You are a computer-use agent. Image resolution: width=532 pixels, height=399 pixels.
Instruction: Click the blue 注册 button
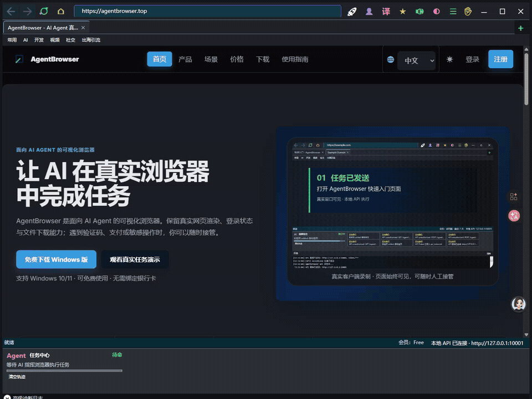pyautogui.click(x=501, y=59)
